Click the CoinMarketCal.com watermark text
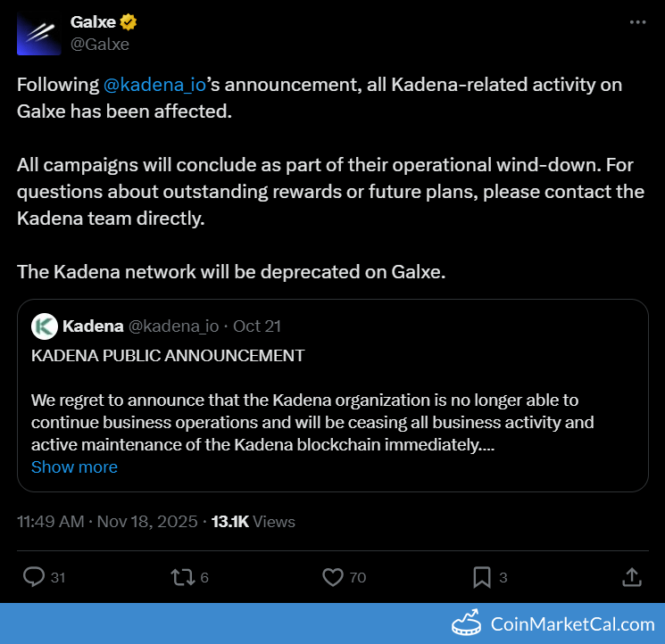The width and height of the screenshot is (665, 644). (x=572, y=624)
